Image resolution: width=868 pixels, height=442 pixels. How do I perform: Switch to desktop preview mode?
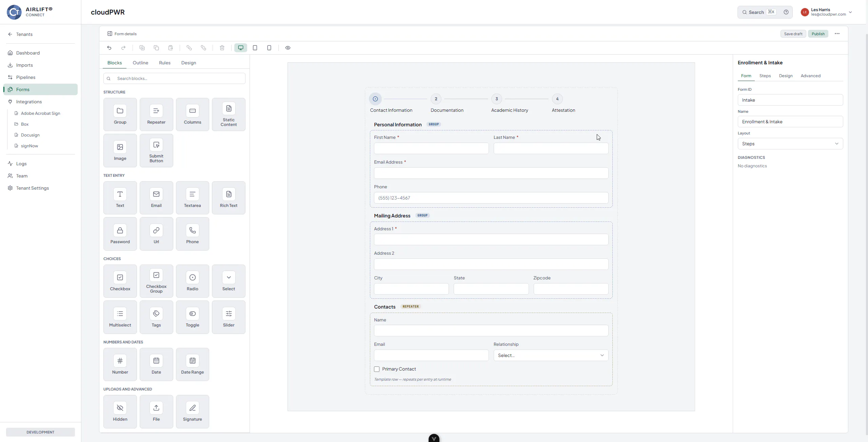tap(241, 48)
